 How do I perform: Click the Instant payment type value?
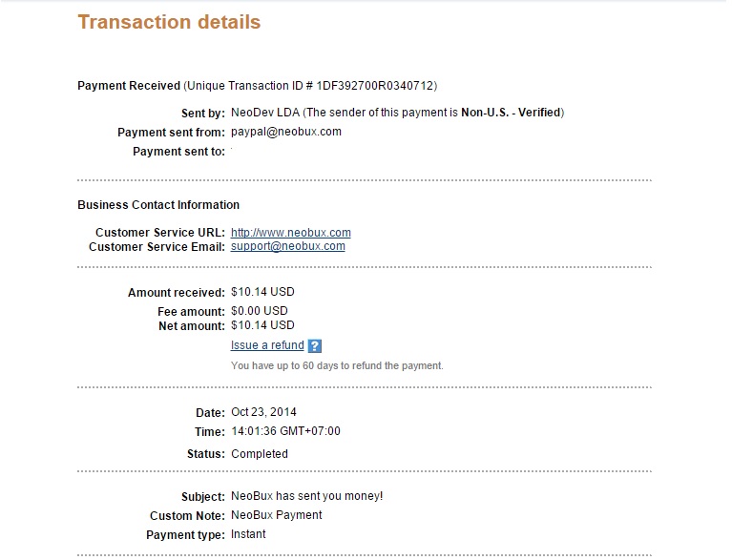click(248, 534)
